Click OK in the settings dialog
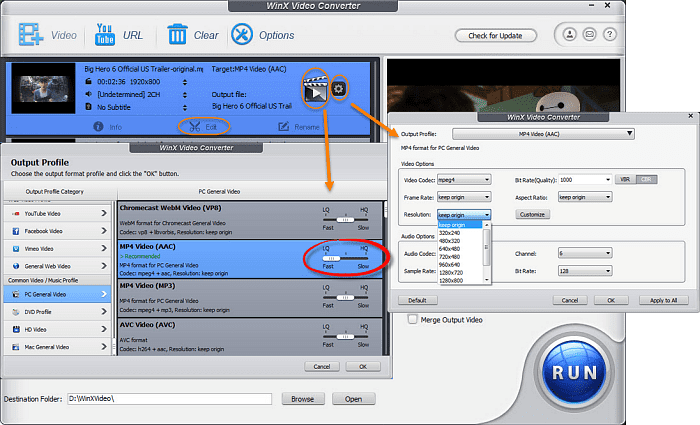The height and width of the screenshot is (425, 700). pos(611,300)
